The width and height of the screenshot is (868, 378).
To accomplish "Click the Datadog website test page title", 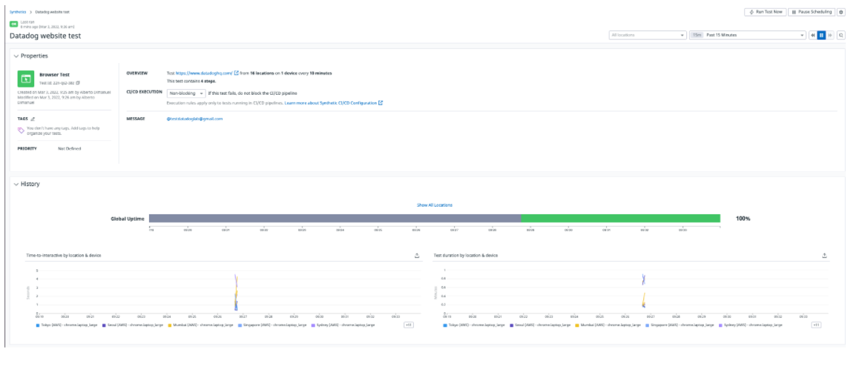I will pyautogui.click(x=45, y=36).
